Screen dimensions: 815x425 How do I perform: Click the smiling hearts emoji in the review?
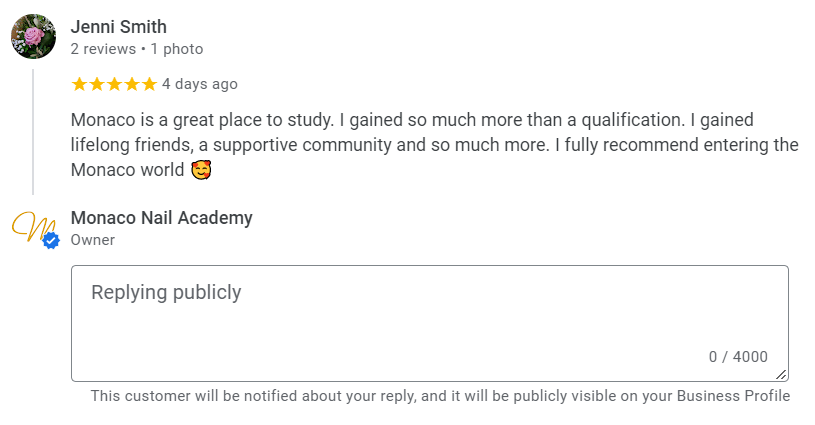click(x=202, y=170)
